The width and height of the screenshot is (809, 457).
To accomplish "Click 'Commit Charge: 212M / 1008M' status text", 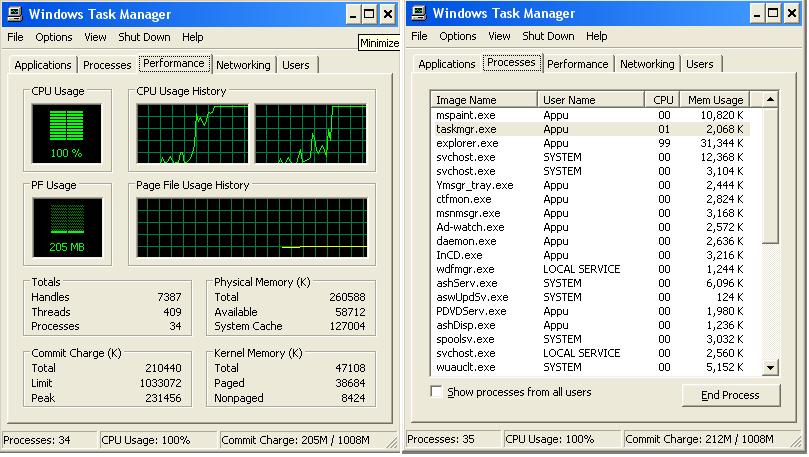I will [699, 439].
